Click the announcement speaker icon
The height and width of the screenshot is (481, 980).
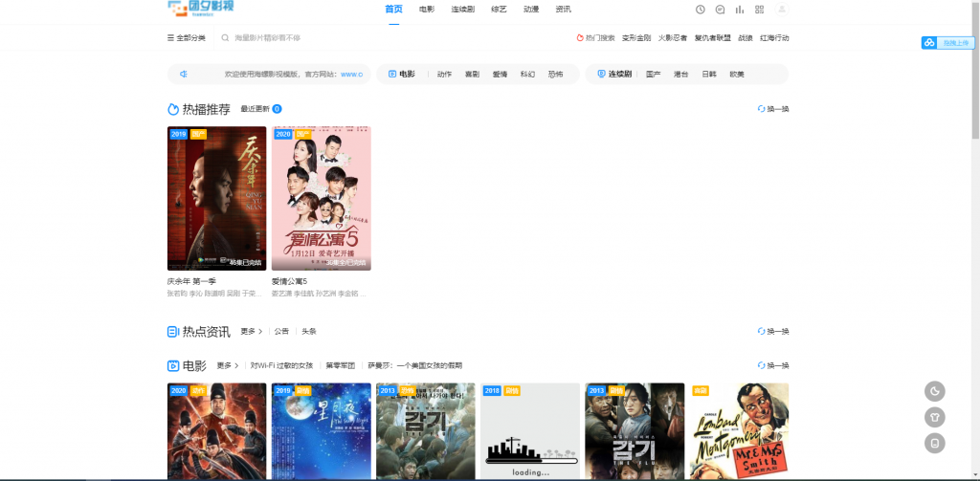pyautogui.click(x=184, y=75)
